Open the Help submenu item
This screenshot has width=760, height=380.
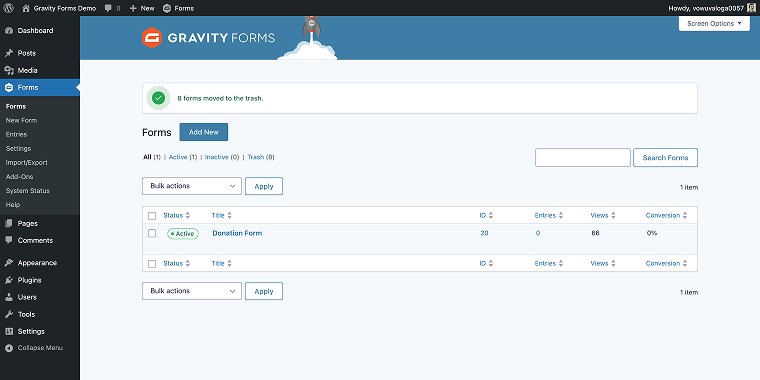[13, 205]
